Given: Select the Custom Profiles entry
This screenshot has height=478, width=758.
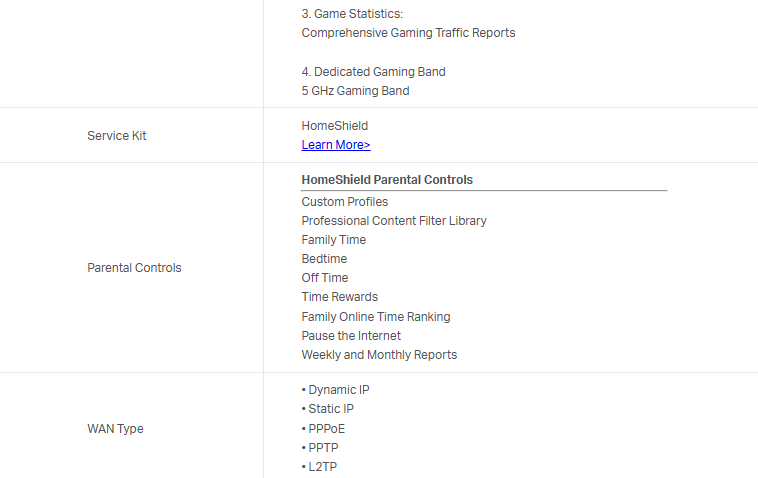Looking at the screenshot, I should tap(345, 202).
